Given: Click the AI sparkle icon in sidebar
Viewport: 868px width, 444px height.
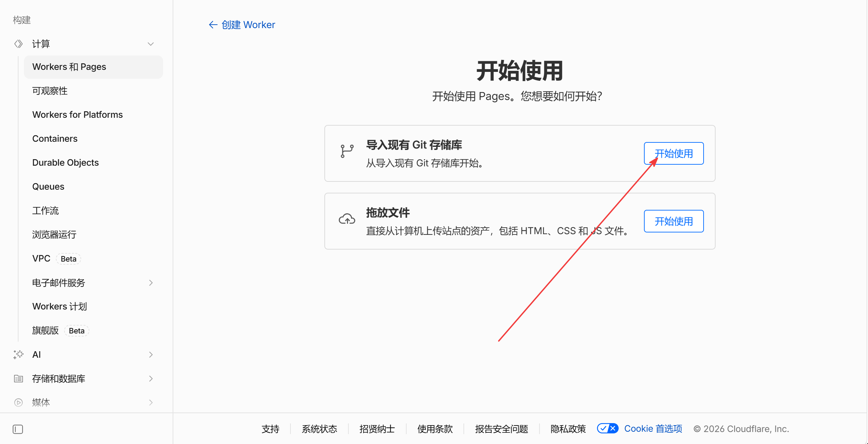Looking at the screenshot, I should pos(18,355).
